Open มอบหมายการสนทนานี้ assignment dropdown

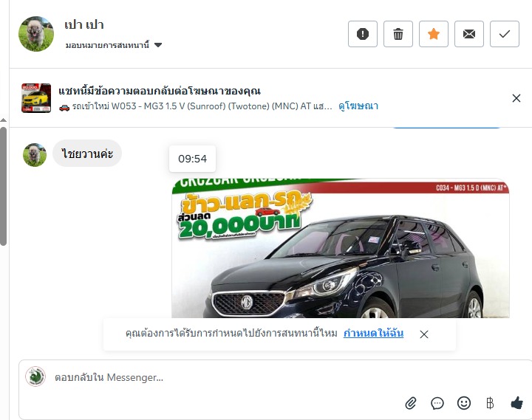click(114, 45)
